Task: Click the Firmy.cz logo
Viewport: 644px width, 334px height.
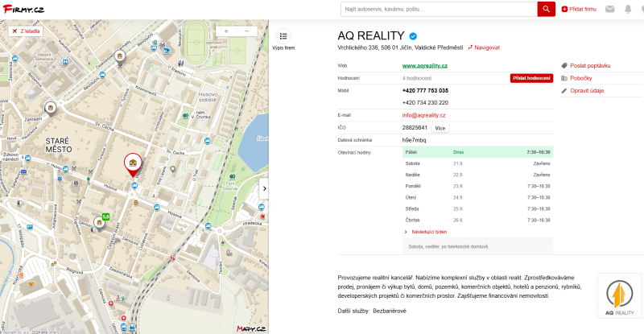Action: click(x=23, y=9)
